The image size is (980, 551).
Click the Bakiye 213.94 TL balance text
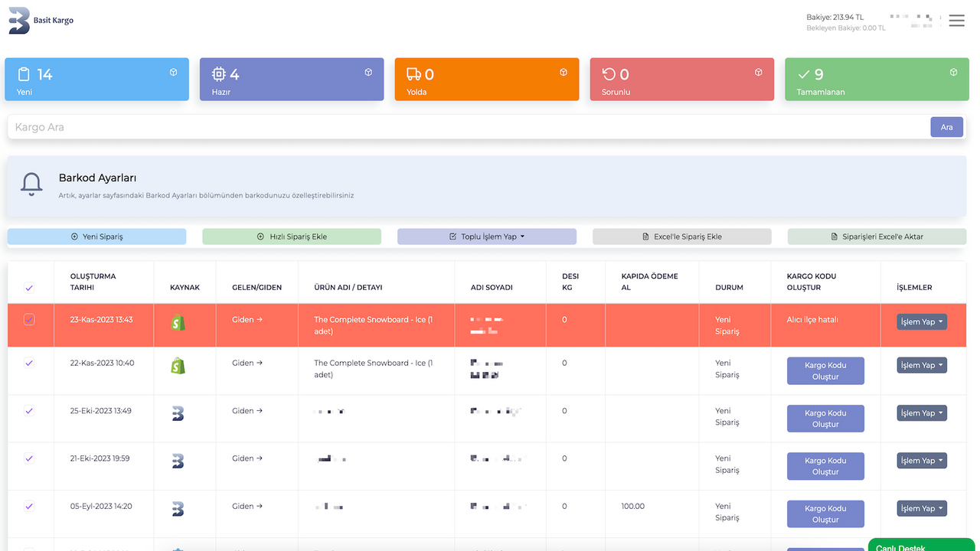[835, 17]
